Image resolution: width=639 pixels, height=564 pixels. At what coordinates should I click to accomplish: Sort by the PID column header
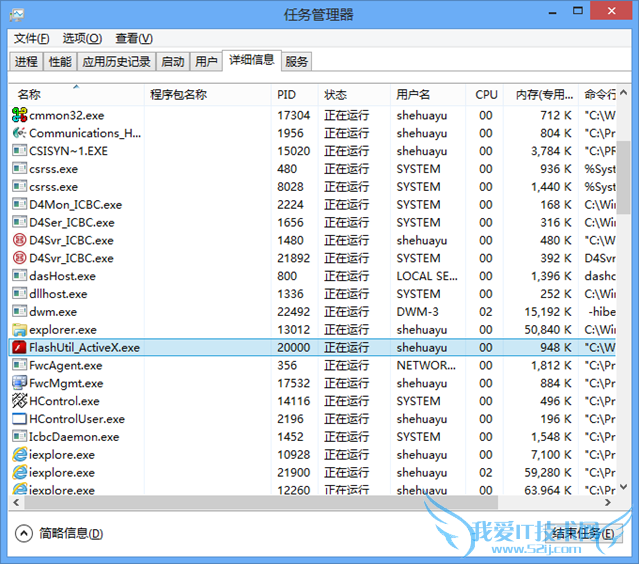tap(295, 95)
